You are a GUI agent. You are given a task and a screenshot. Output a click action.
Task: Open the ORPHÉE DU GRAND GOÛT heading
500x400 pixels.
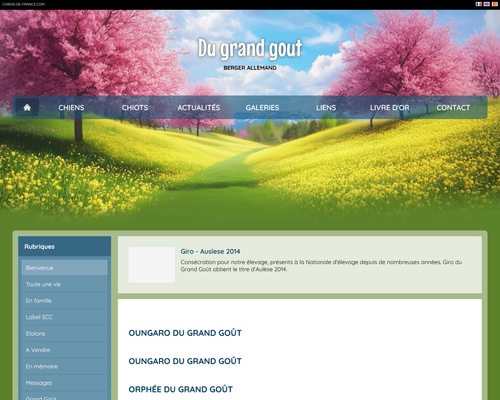[x=181, y=389]
